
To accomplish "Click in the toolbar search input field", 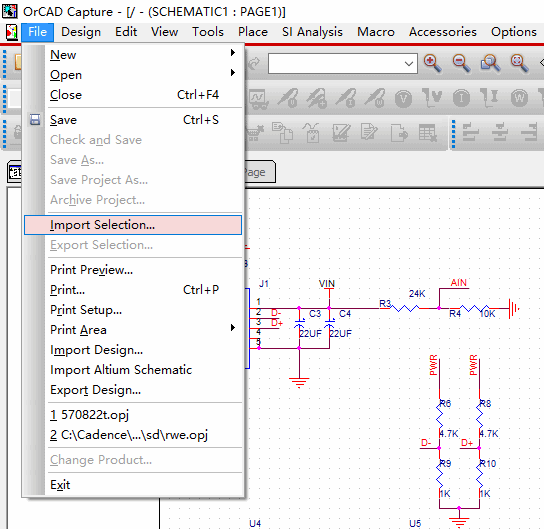I will (x=336, y=64).
